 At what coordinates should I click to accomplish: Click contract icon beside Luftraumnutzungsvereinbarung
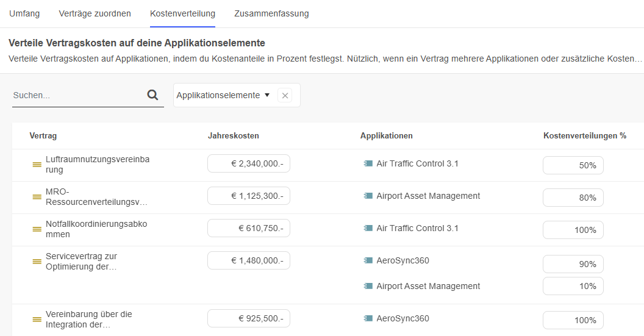click(37, 165)
